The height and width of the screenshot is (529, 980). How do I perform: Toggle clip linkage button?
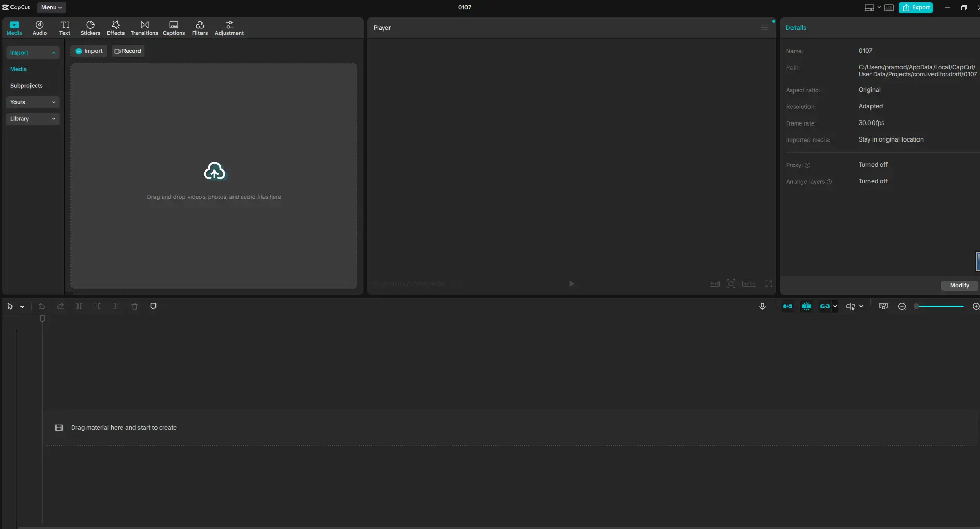(x=825, y=306)
